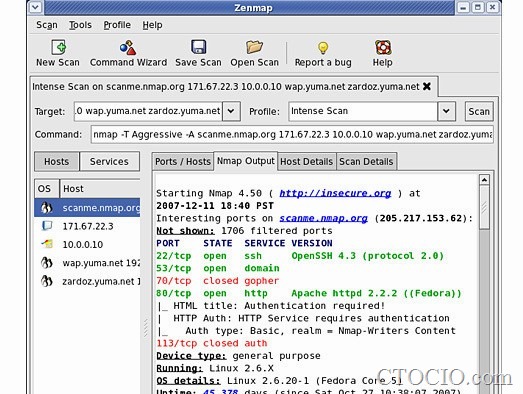Image resolution: width=523 pixels, height=394 pixels.
Task: Expand the Target dropdown arrow
Action: click(231, 111)
